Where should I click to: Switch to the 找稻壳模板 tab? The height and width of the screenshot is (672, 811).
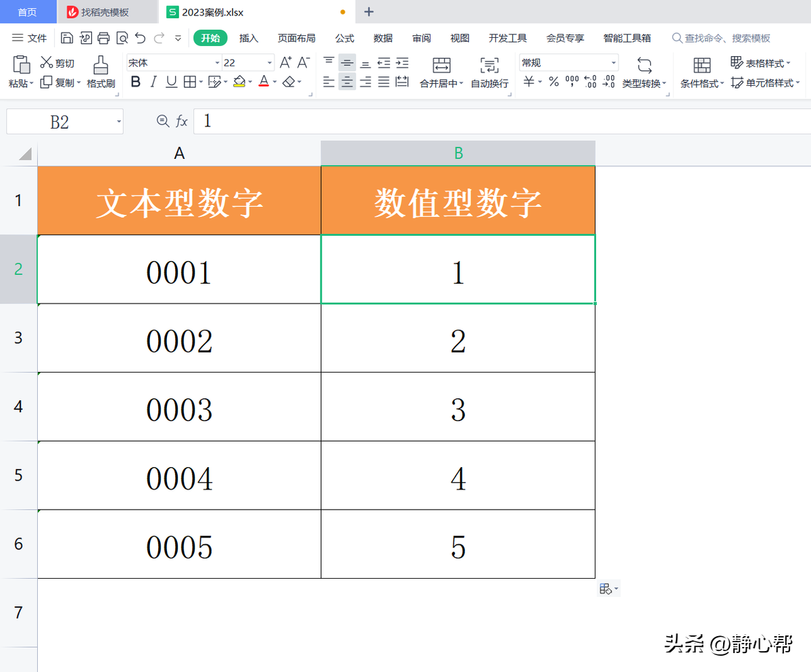[107, 12]
